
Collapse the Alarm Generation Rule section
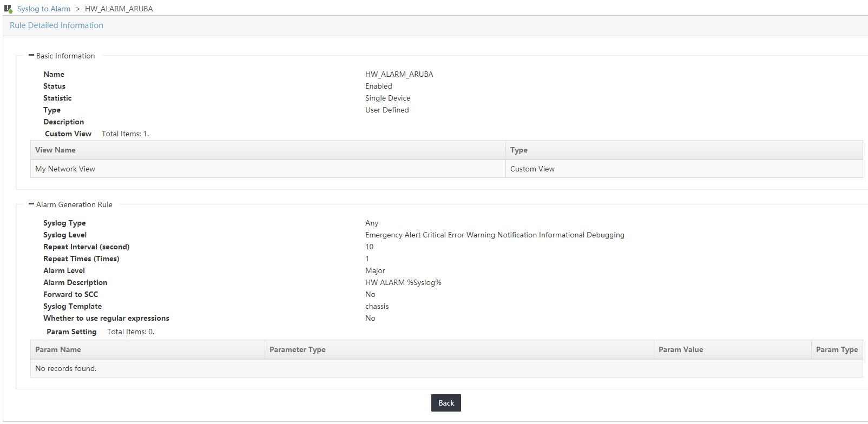31,204
